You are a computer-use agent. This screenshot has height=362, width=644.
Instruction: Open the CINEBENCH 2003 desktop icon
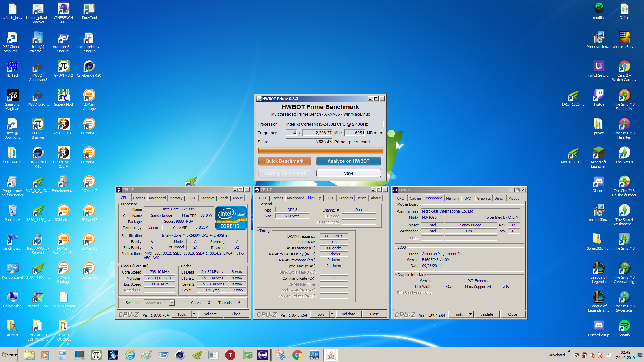point(63,13)
